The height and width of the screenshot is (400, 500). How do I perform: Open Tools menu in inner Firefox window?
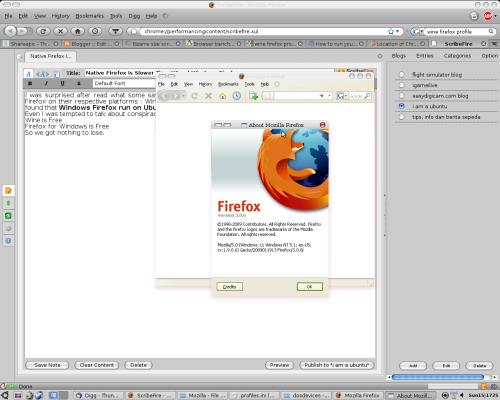[249, 84]
